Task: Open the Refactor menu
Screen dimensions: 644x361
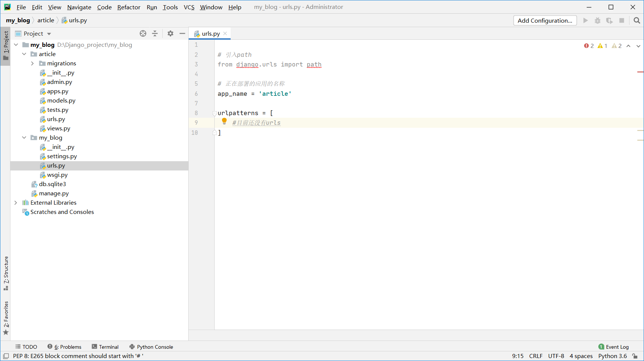Action: tap(129, 7)
